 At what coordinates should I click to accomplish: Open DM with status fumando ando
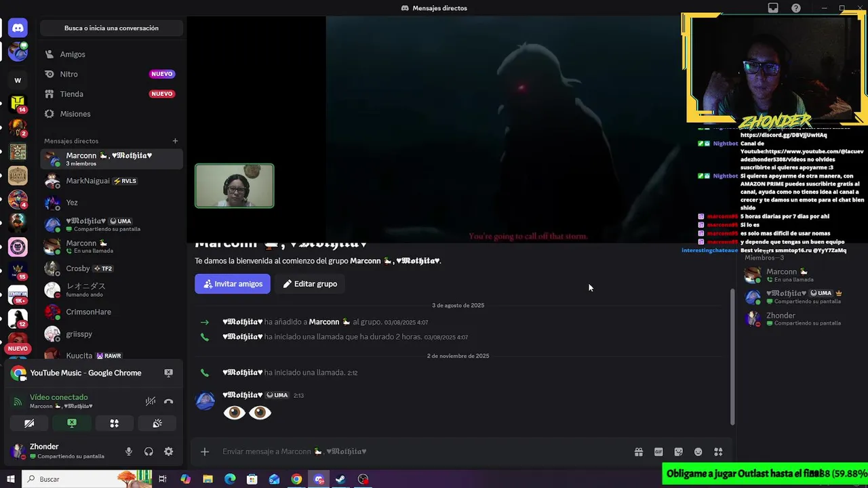coord(111,290)
